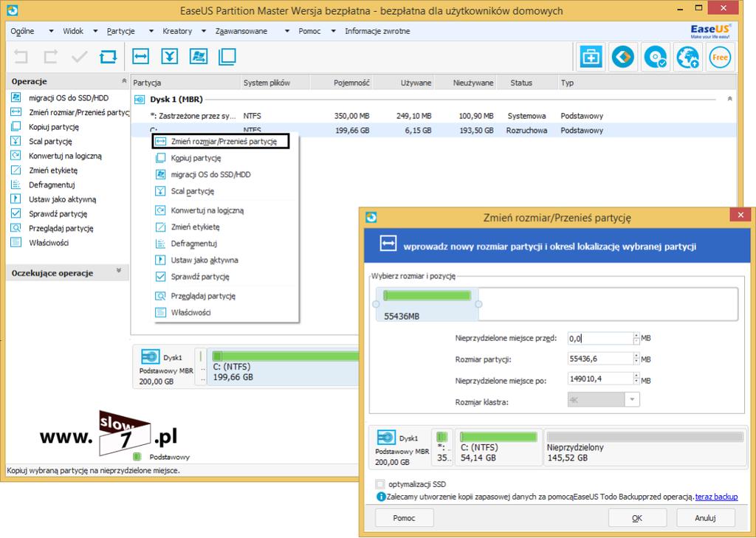The image size is (756, 538).
Task: Click the Copy partition toolbar icon
Action: coord(227,56)
